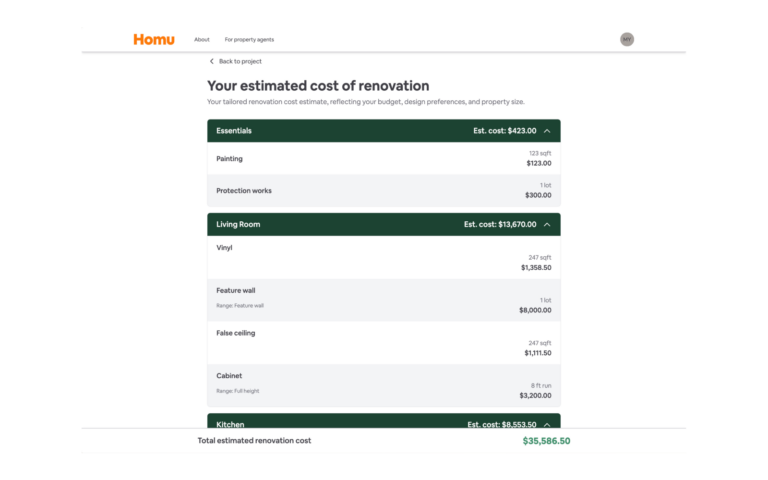Click the 123 sqft quantity
The height and width of the screenshot is (480, 768).
[540, 153]
